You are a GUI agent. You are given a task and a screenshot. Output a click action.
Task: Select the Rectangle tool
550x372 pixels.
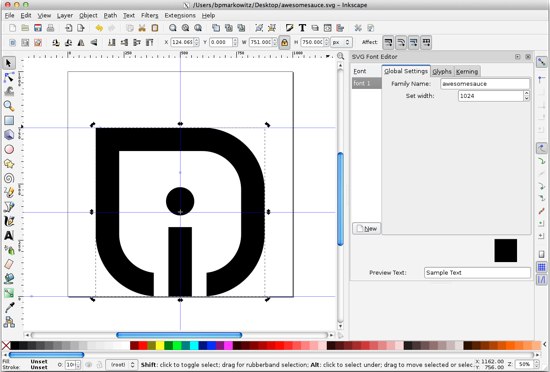9,120
